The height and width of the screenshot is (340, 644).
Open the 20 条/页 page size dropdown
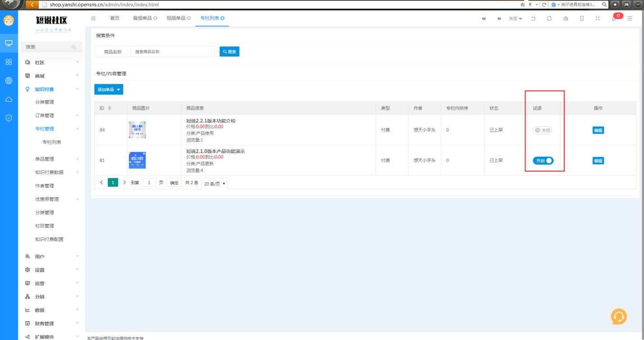(x=214, y=184)
